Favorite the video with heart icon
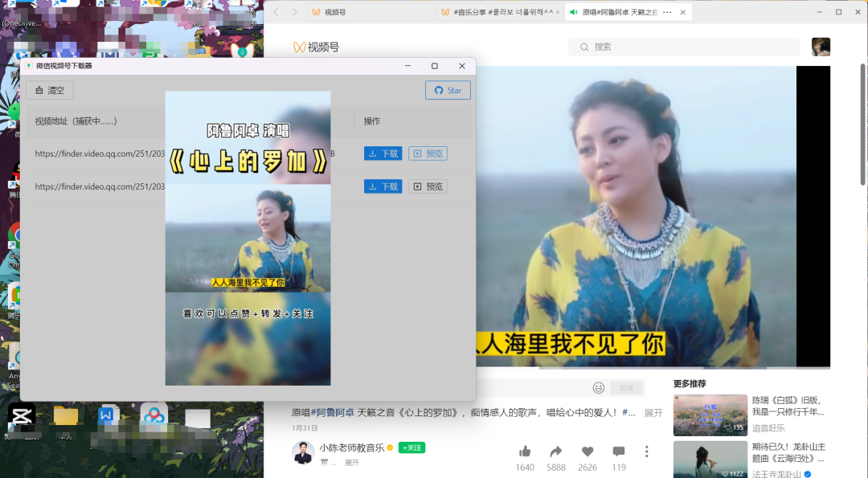The height and width of the screenshot is (478, 868). (x=588, y=451)
